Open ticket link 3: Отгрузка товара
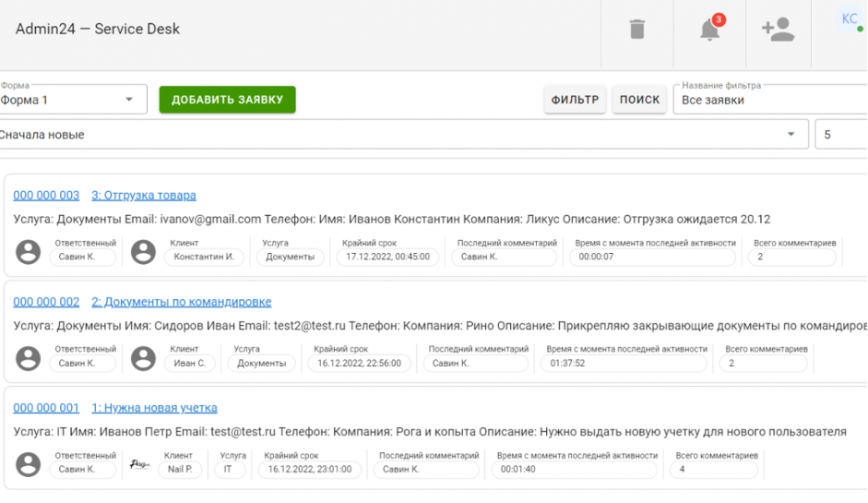 pos(143,196)
